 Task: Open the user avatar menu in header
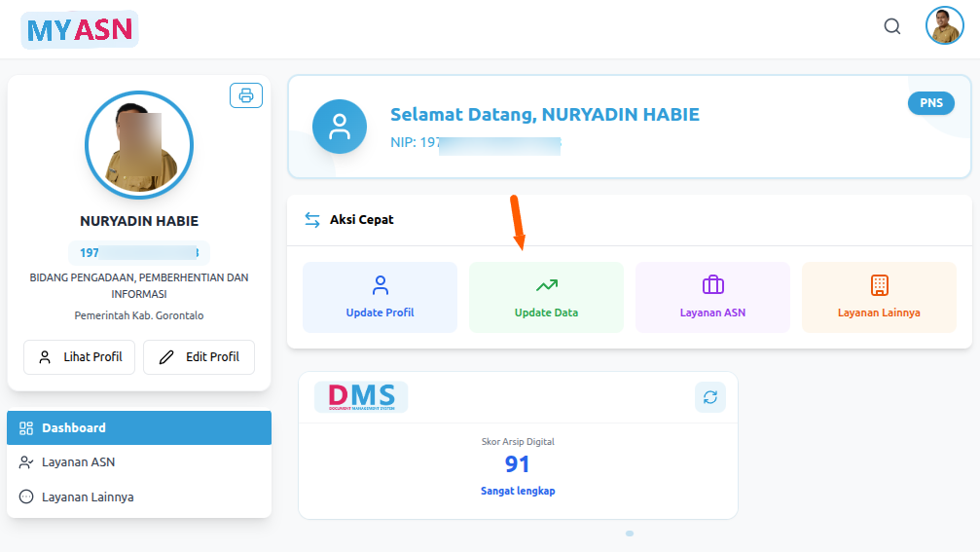pyautogui.click(x=943, y=26)
